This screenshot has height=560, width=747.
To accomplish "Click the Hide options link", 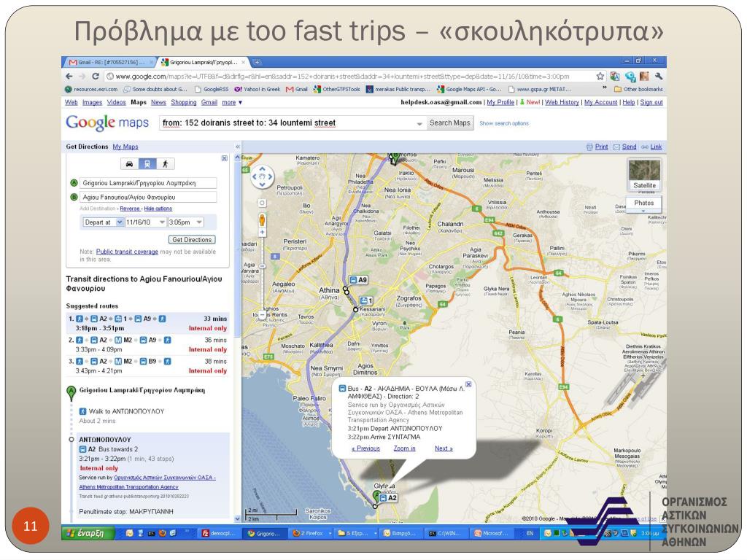I will click(158, 209).
